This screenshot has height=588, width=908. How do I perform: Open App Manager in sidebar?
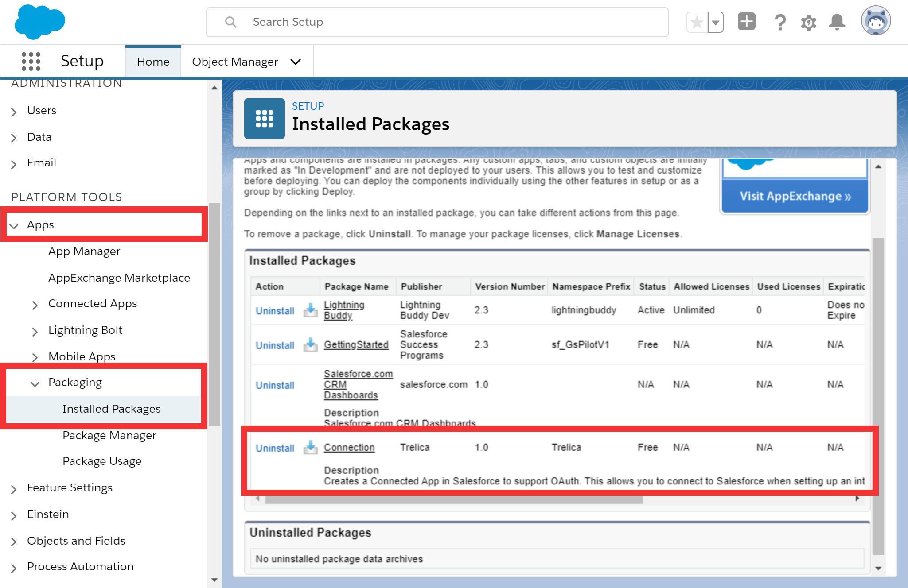pyautogui.click(x=84, y=251)
